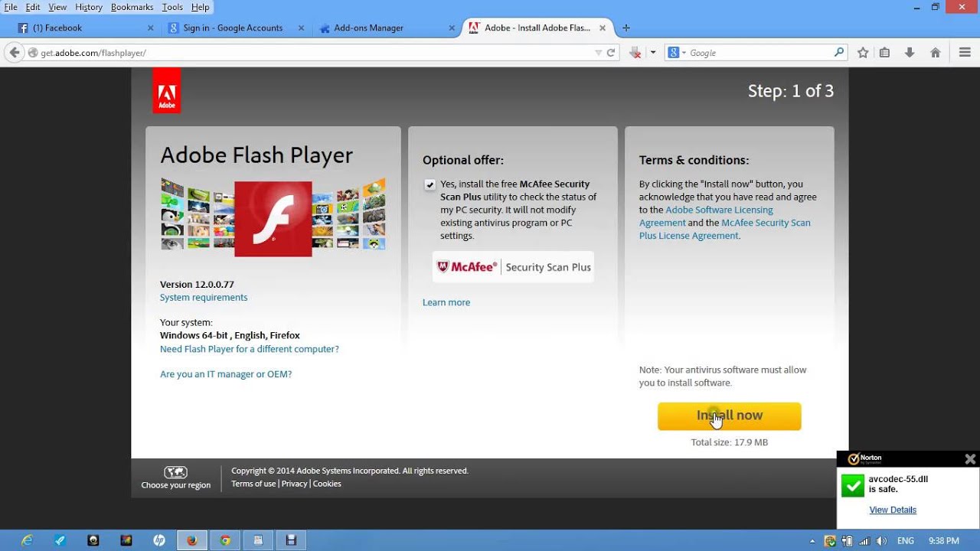Click Choose your region globe icon
980x551 pixels.
click(176, 472)
